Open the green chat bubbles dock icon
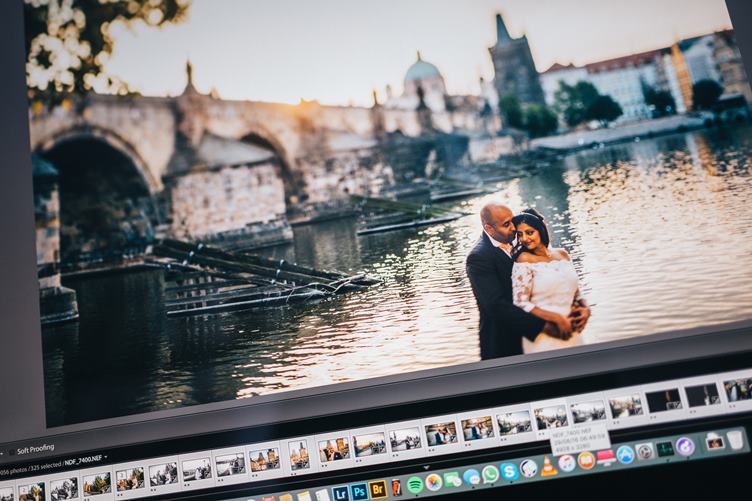 coord(452,479)
